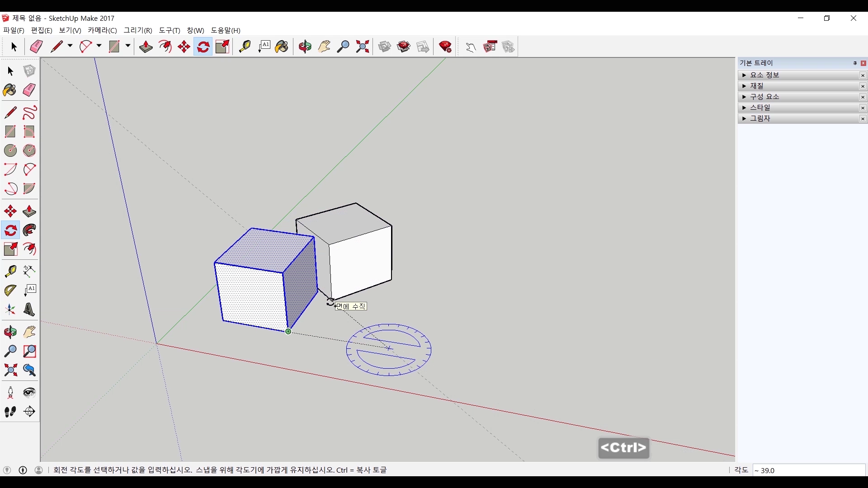
Task: Activate the Zoom Window tool
Action: point(29,351)
